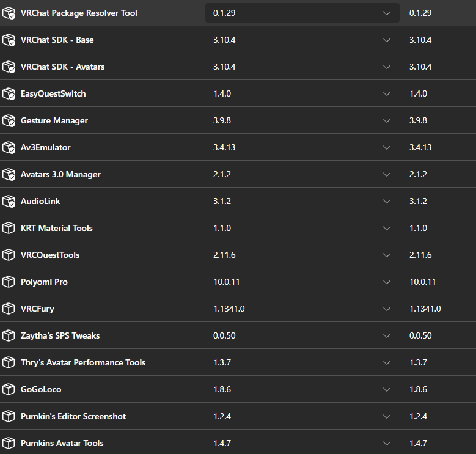Click the Poiyomi Pro package name
This screenshot has height=454, width=476.
44,282
